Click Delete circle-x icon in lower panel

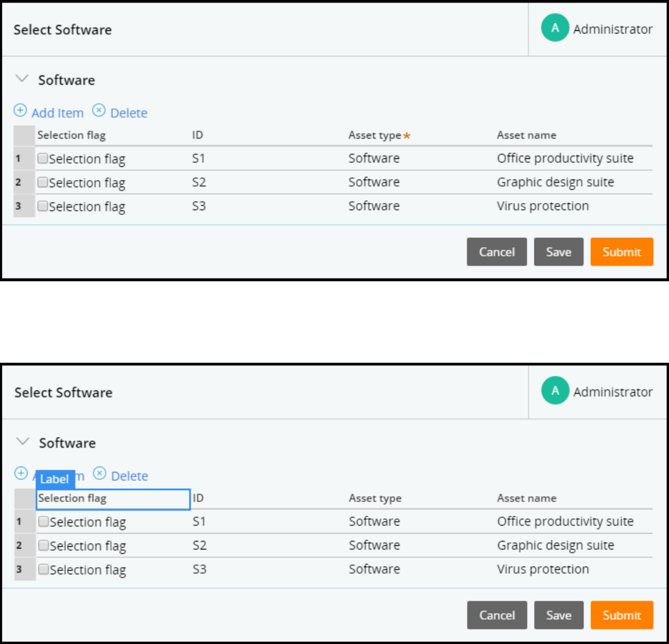click(x=99, y=473)
